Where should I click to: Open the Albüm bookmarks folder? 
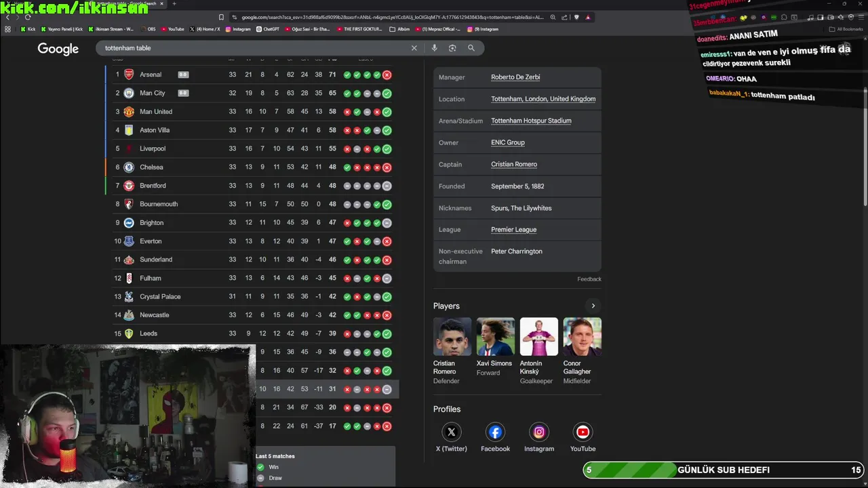pyautogui.click(x=399, y=29)
